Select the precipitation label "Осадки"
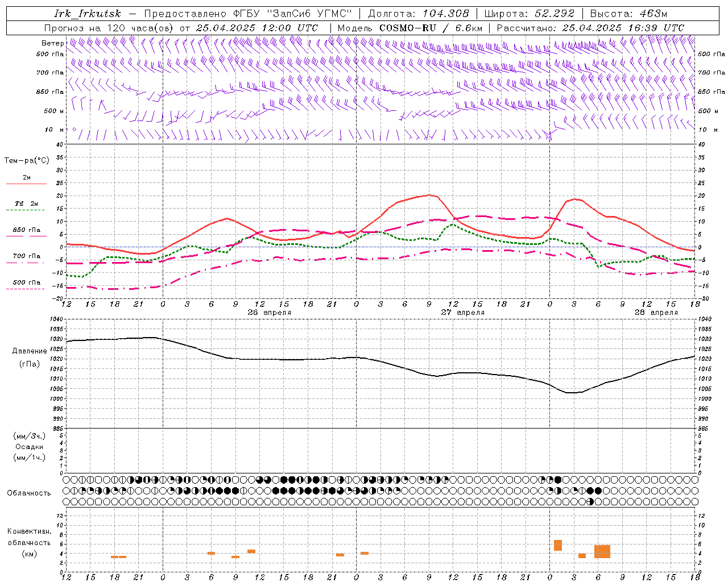Image resolution: width=728 pixels, height=582 pixels. [x=30, y=447]
